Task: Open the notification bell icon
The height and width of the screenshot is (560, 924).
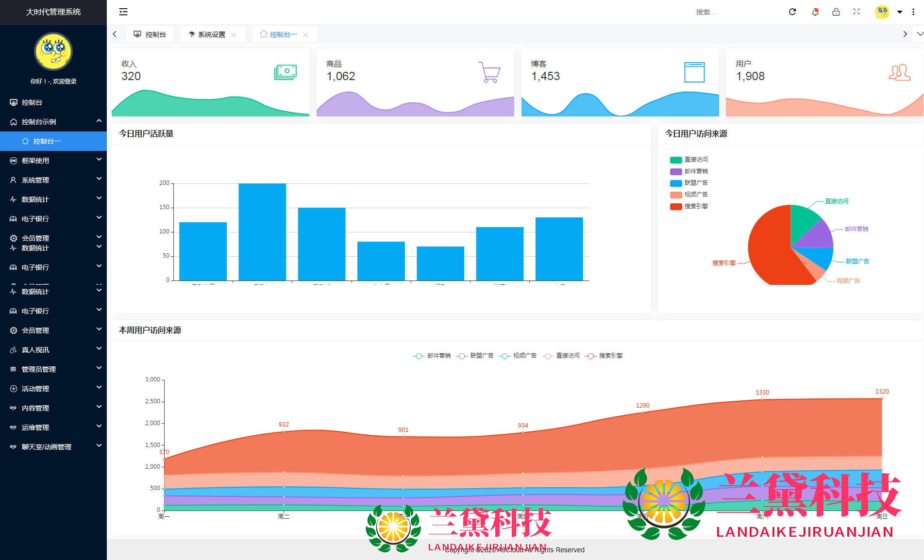Action: pyautogui.click(x=815, y=12)
